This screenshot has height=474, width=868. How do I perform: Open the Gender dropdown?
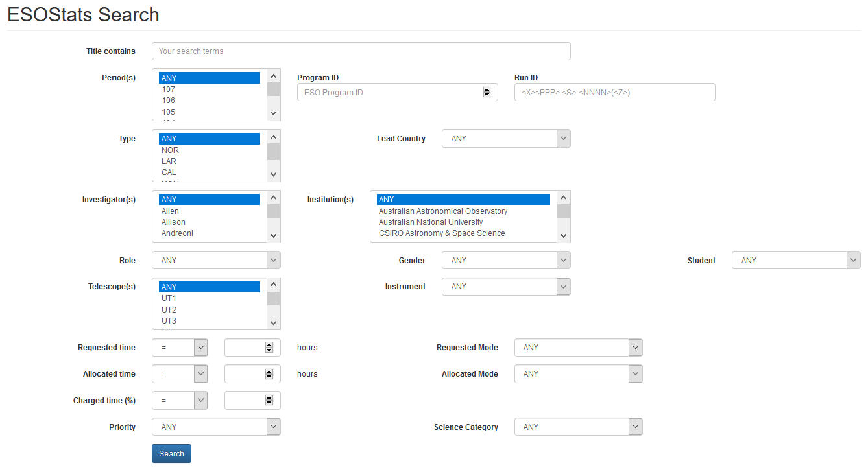point(506,260)
